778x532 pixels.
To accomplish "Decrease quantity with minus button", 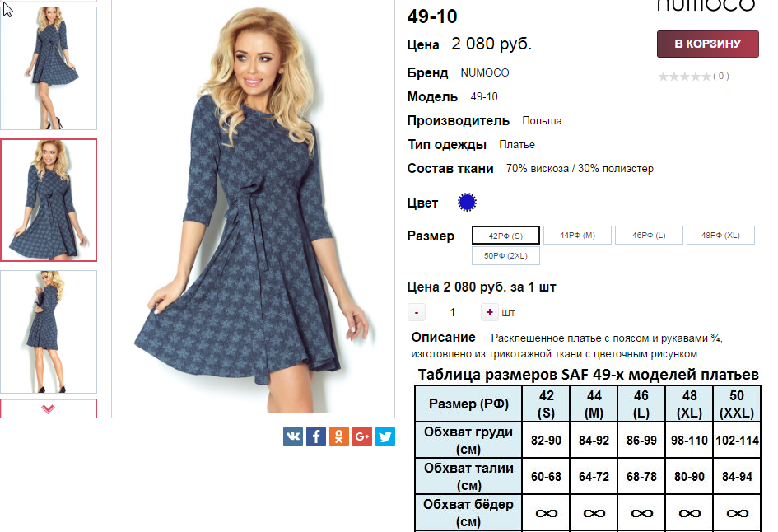I will click(417, 312).
